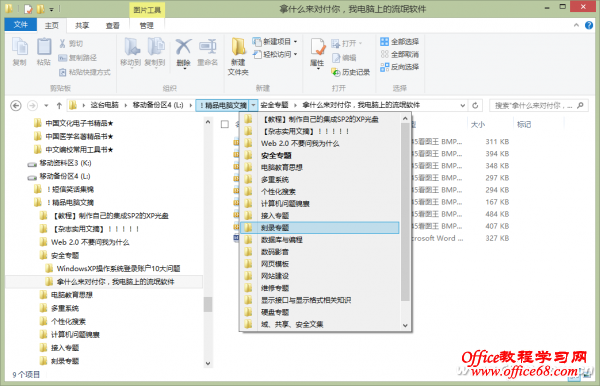Open Quick Access Toolbar customize arrow
The width and height of the screenshot is (600, 386).
coord(51,9)
